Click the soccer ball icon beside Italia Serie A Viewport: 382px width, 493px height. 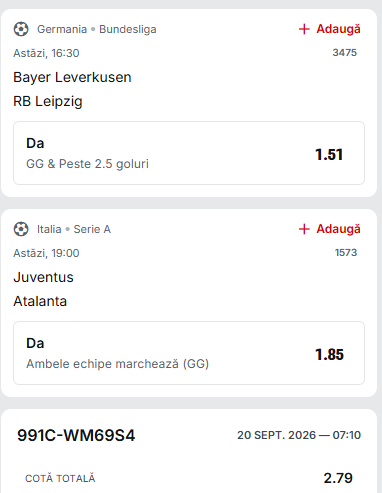point(21,229)
